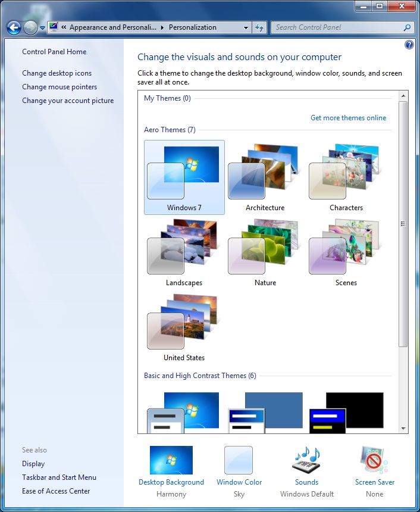Maximize the Personalization window
This screenshot has height=512, width=420.
click(x=380, y=6)
